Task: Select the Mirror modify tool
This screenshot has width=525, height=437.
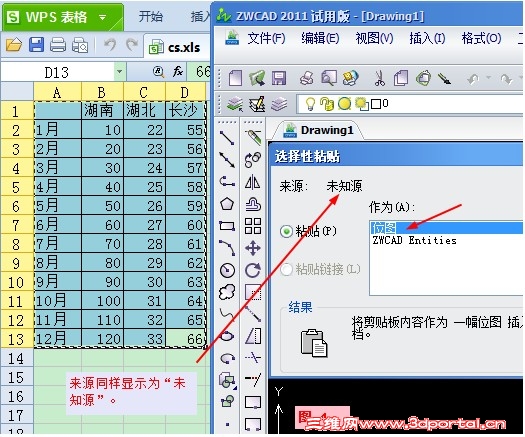Action: 252,182
